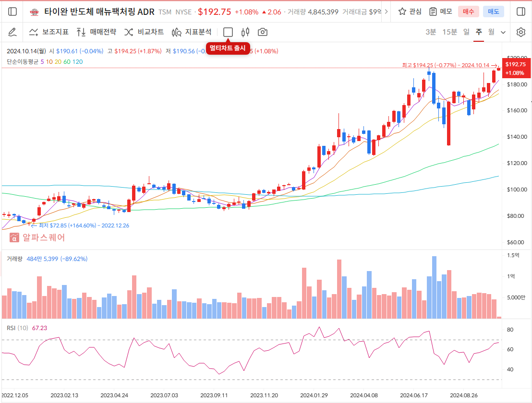Click the TSM ticker symbol text
Viewport: 532px width, 403px height.
165,12
